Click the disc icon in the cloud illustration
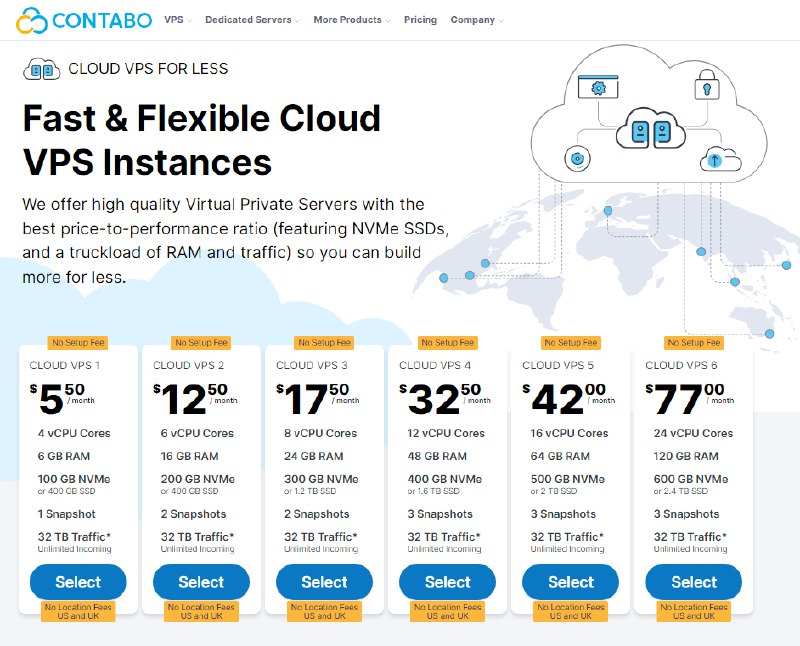Image resolution: width=800 pixels, height=646 pixels. [578, 158]
